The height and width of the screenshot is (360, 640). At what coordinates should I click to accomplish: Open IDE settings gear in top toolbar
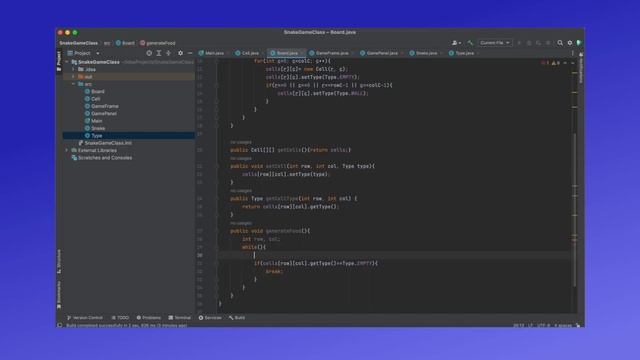tap(570, 43)
